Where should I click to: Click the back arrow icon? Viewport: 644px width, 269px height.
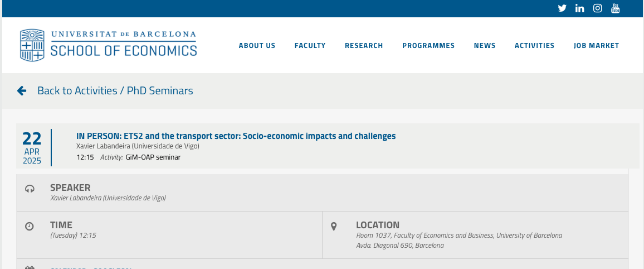pyautogui.click(x=22, y=90)
